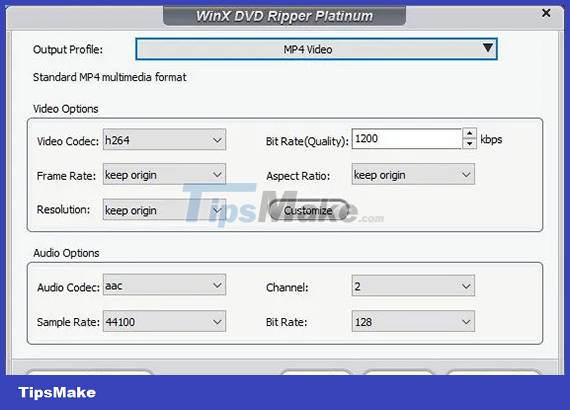Open the Audio Codec aac dropdown
The image size is (570, 410).
tap(164, 285)
